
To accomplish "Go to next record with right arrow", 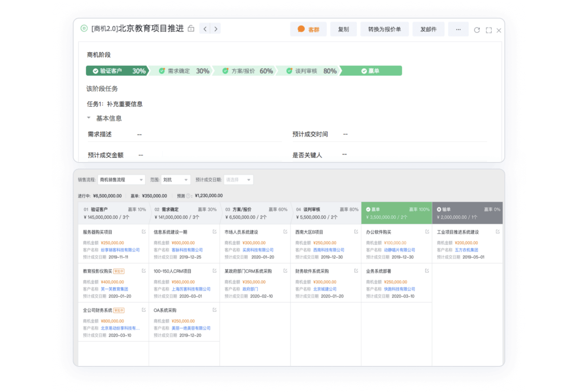I will tap(215, 29).
